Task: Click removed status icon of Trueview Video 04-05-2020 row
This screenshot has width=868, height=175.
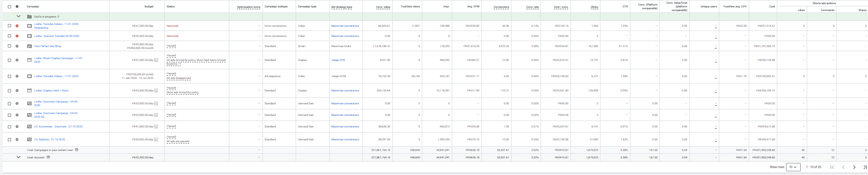Action: 17,36
